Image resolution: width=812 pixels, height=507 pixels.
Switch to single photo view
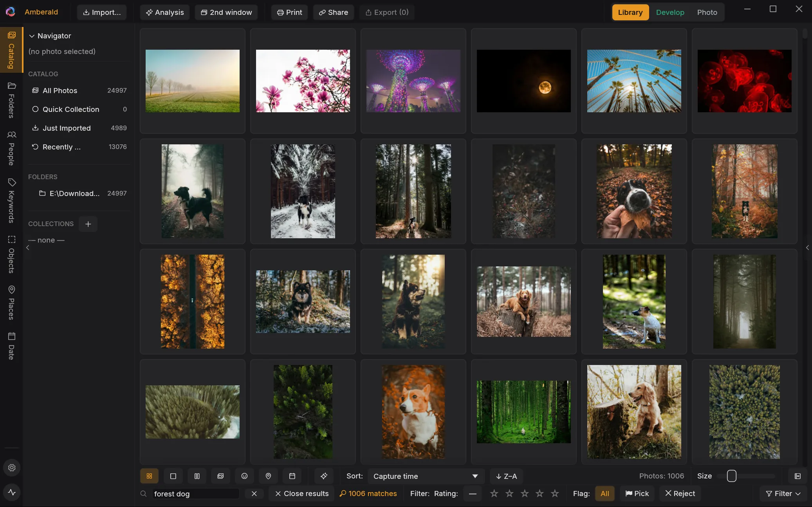[x=173, y=476]
